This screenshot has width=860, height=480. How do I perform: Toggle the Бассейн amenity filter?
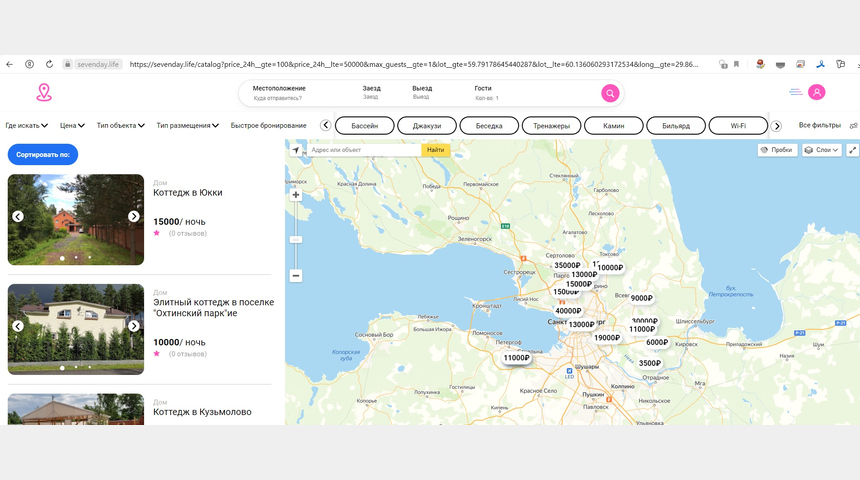click(x=365, y=126)
